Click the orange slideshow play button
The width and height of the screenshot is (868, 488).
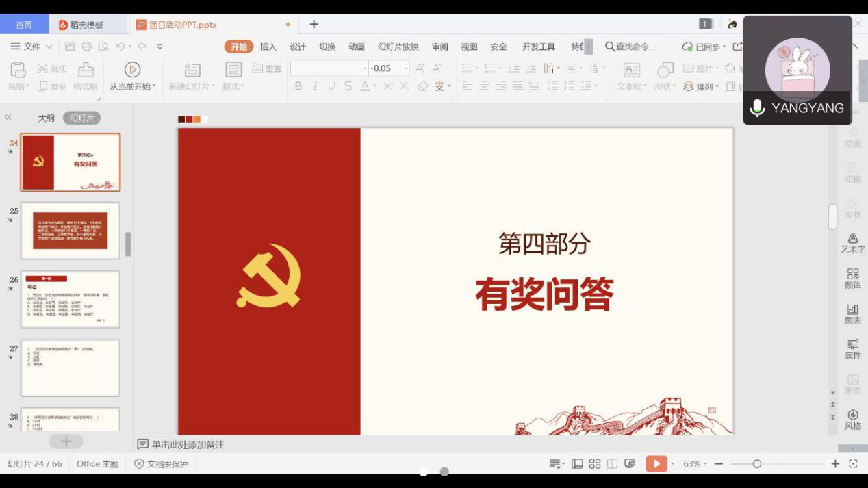pyautogui.click(x=656, y=464)
